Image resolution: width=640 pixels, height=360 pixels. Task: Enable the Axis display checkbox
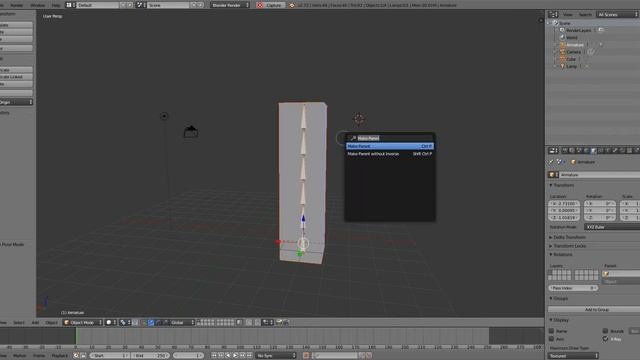pyautogui.click(x=551, y=339)
